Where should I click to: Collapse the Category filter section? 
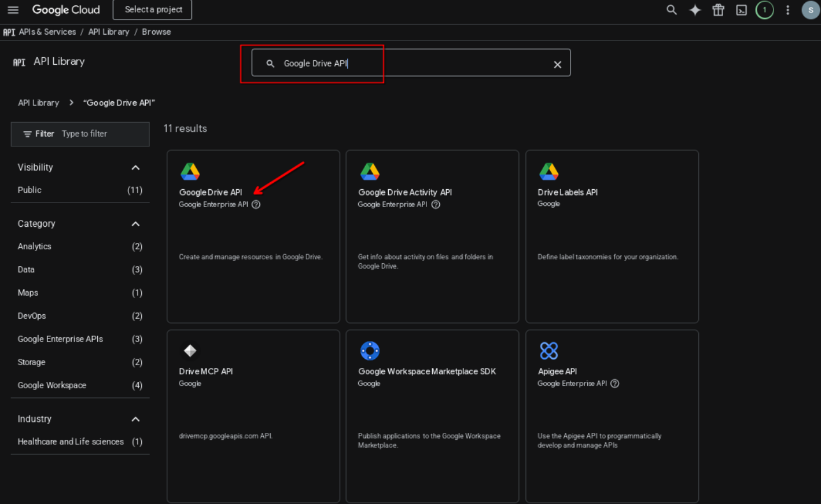click(135, 224)
